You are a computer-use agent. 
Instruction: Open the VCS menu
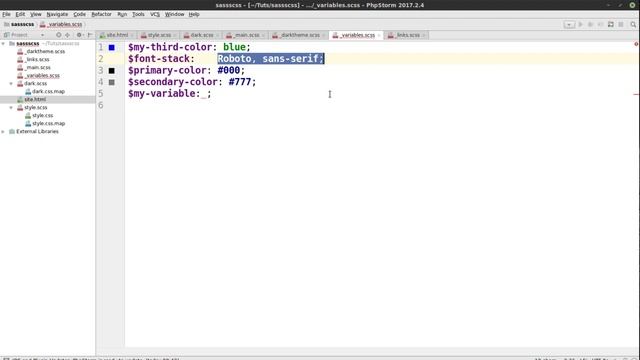[155, 14]
